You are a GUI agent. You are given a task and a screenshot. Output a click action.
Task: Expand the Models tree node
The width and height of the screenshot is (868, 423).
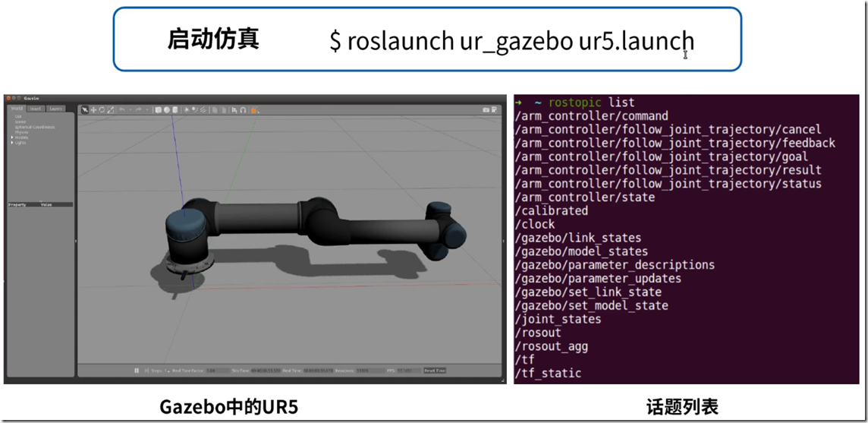12,137
